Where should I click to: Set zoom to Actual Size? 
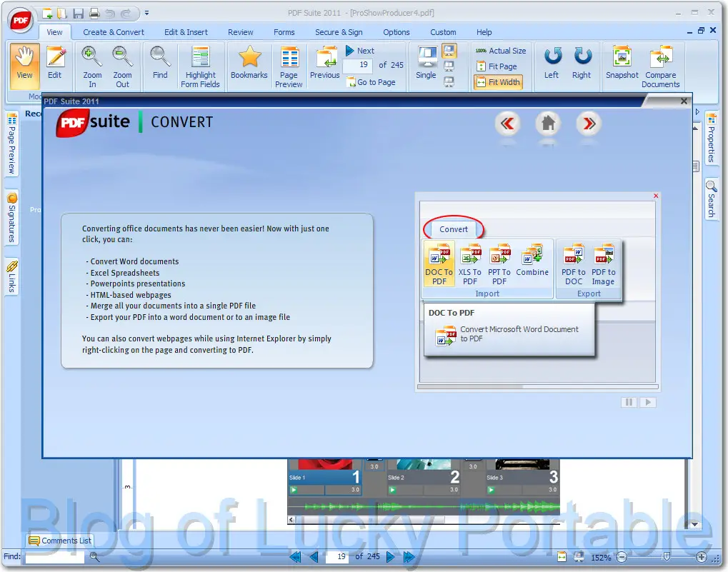pos(501,51)
